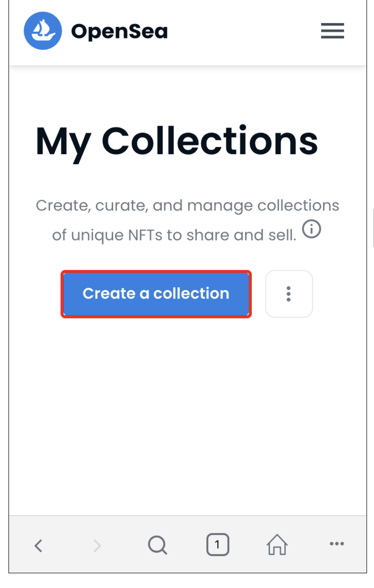Click the word My in the heading
This screenshot has height=588, width=374.
pos(63,144)
